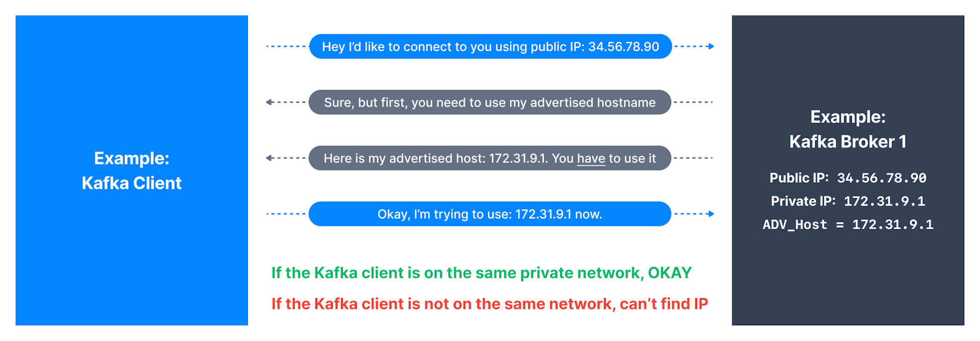Click the green 'same private network, OKAY' text
The height and width of the screenshot is (341, 980).
point(481,273)
